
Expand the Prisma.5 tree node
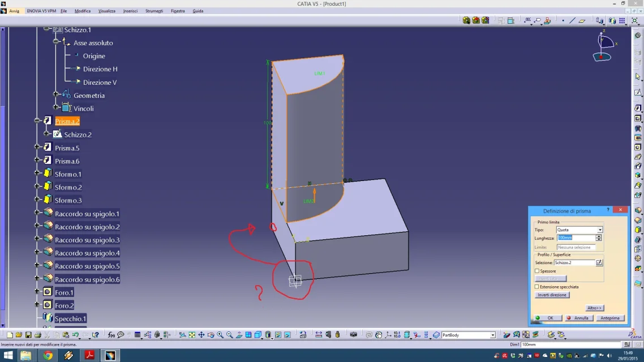[37, 147]
